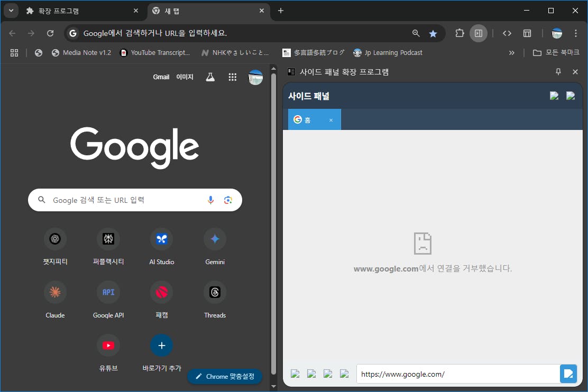
Task: Close the Chrome side panel
Action: (x=575, y=71)
